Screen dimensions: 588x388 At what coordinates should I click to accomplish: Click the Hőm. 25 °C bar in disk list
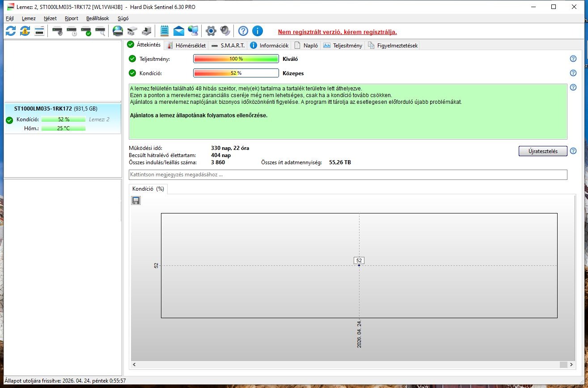point(63,128)
